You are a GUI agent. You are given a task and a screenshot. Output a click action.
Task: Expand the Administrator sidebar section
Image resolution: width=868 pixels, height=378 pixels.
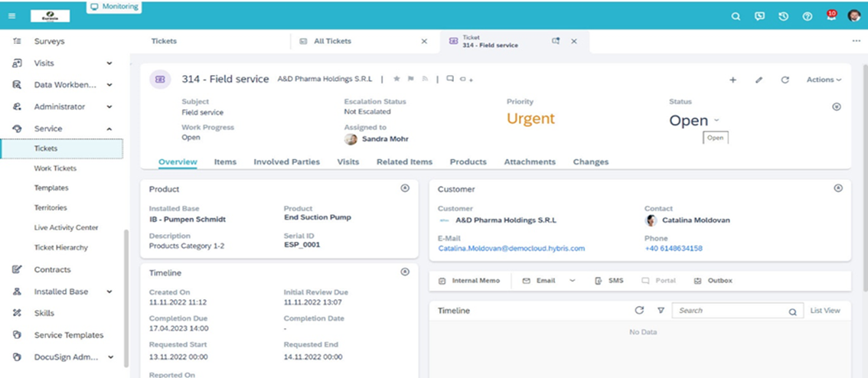109,107
